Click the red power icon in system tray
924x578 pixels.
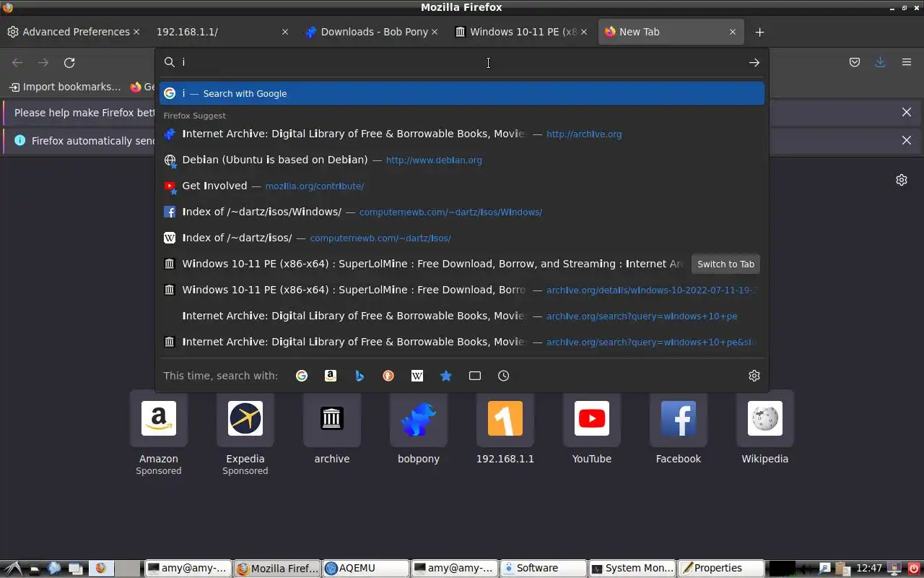914,569
